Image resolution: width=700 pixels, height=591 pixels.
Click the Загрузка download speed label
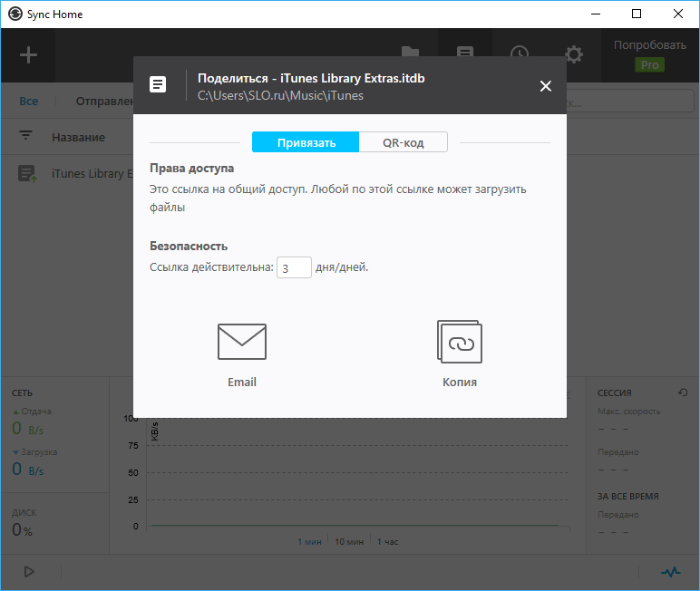pyautogui.click(x=39, y=451)
